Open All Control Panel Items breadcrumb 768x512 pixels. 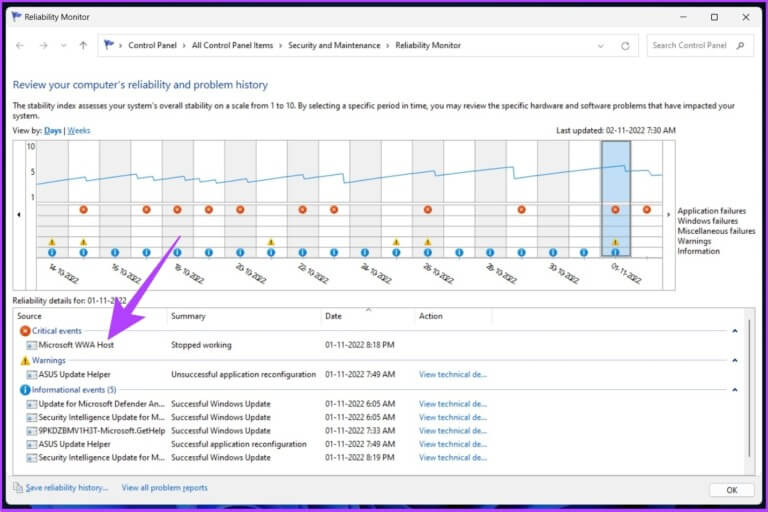click(232, 46)
